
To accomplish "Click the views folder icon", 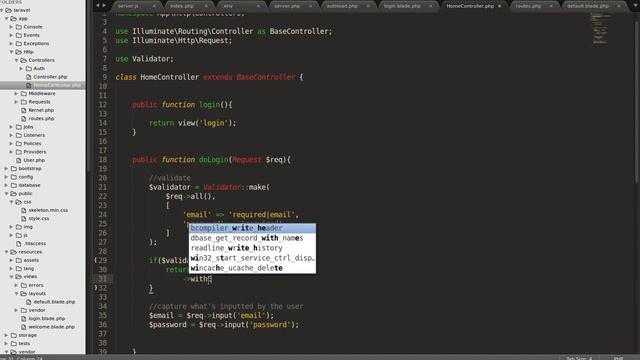I will (x=19, y=277).
